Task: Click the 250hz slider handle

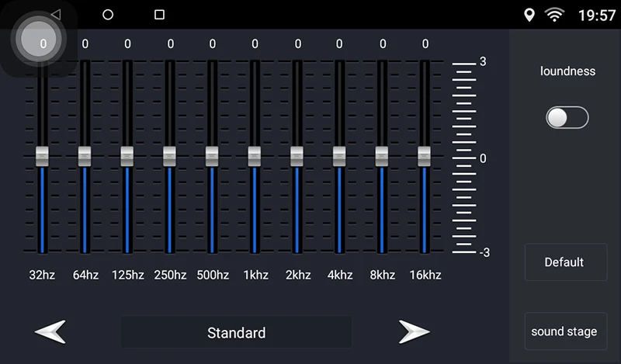Action: pos(169,157)
